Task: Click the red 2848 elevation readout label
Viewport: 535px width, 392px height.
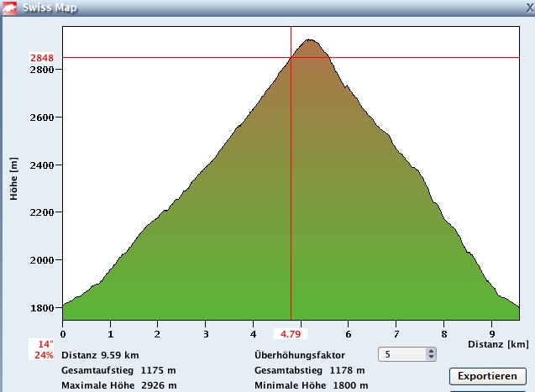Action: [x=41, y=58]
